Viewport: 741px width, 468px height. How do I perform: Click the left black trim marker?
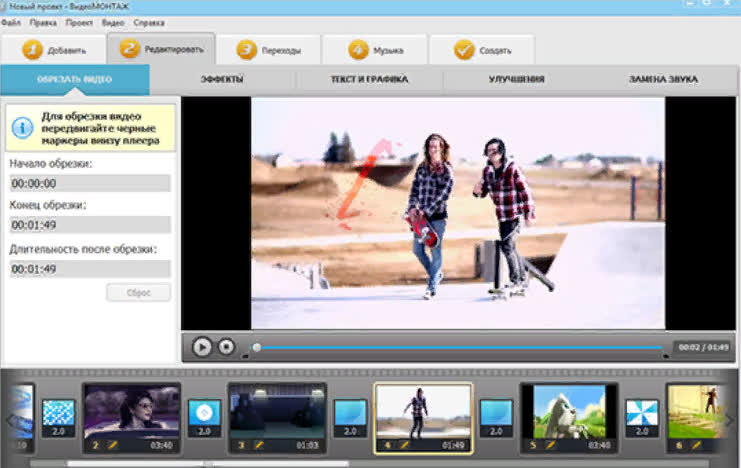coord(245,356)
